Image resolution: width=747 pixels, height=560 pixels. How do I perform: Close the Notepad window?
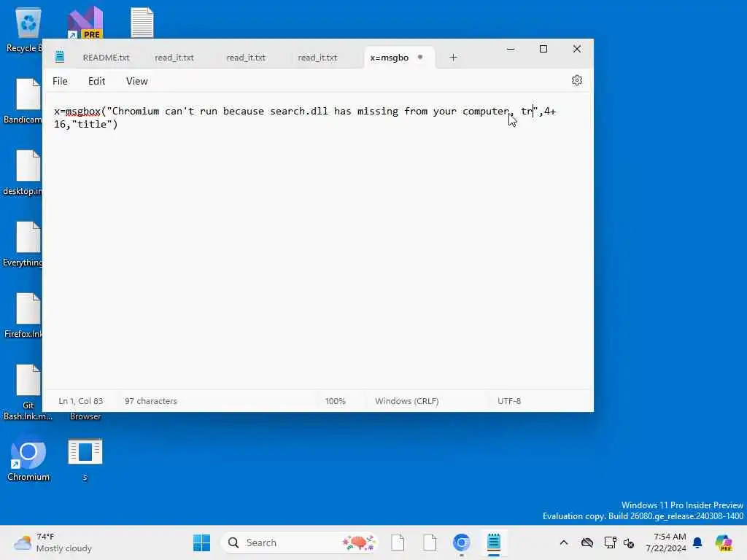(x=576, y=49)
